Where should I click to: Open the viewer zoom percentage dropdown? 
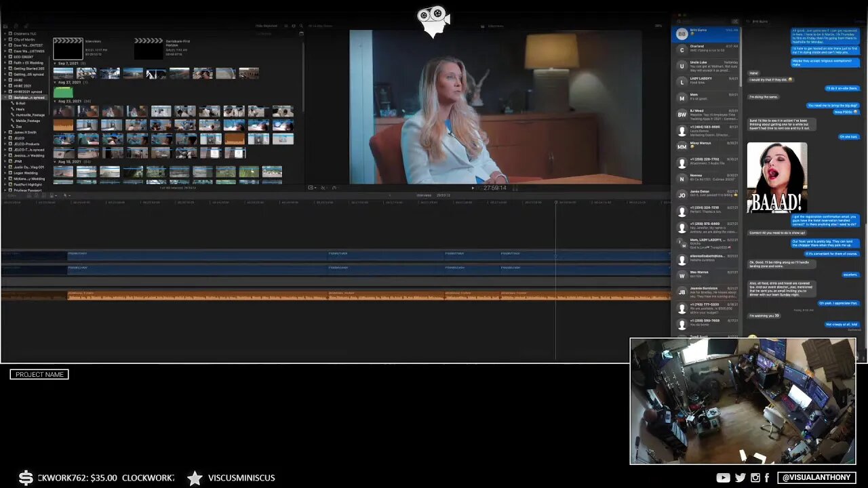(658, 26)
